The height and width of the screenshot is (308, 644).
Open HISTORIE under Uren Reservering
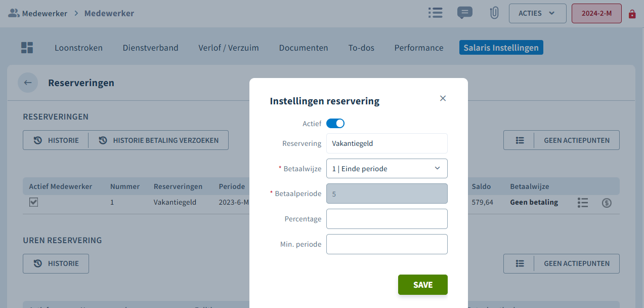click(x=56, y=263)
